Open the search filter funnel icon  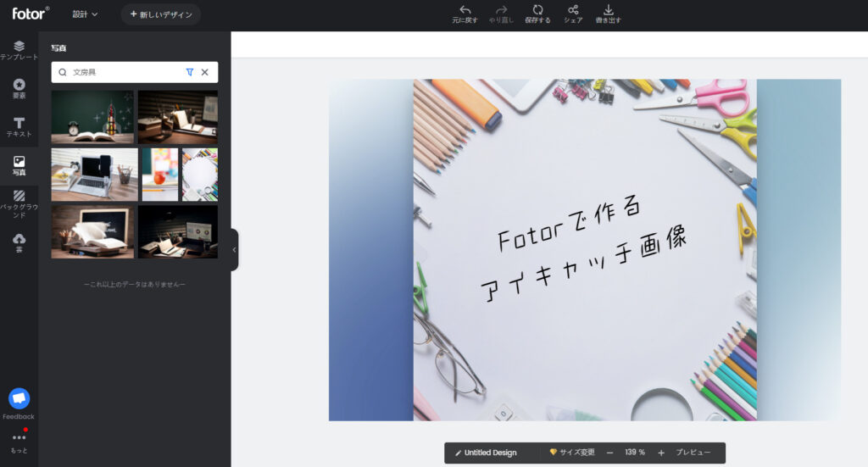[x=189, y=72]
